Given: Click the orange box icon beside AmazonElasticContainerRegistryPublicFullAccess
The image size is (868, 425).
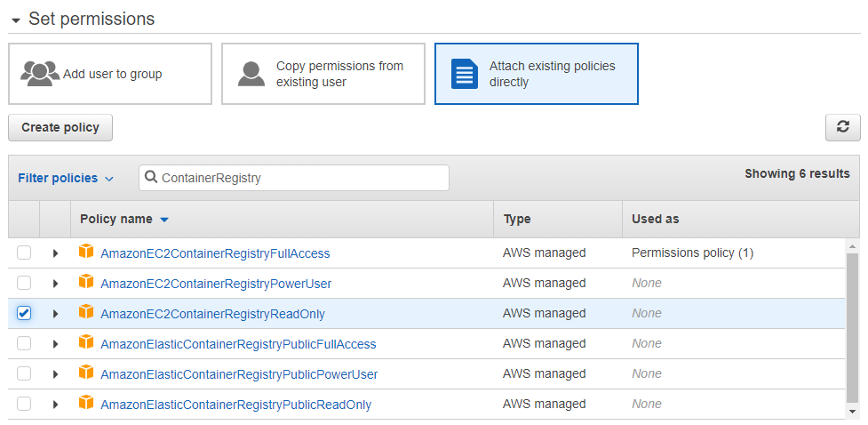Looking at the screenshot, I should 86,342.
